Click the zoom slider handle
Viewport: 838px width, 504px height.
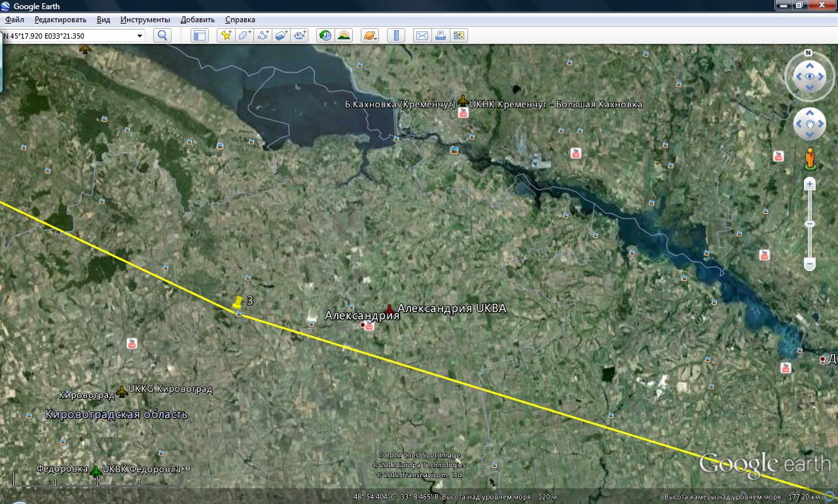coord(810,225)
